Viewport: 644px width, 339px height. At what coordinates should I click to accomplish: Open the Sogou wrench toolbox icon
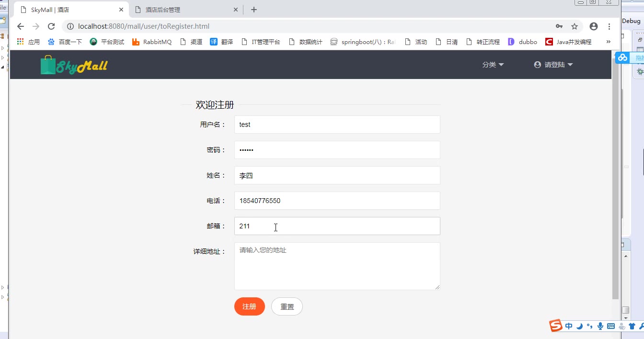click(641, 326)
